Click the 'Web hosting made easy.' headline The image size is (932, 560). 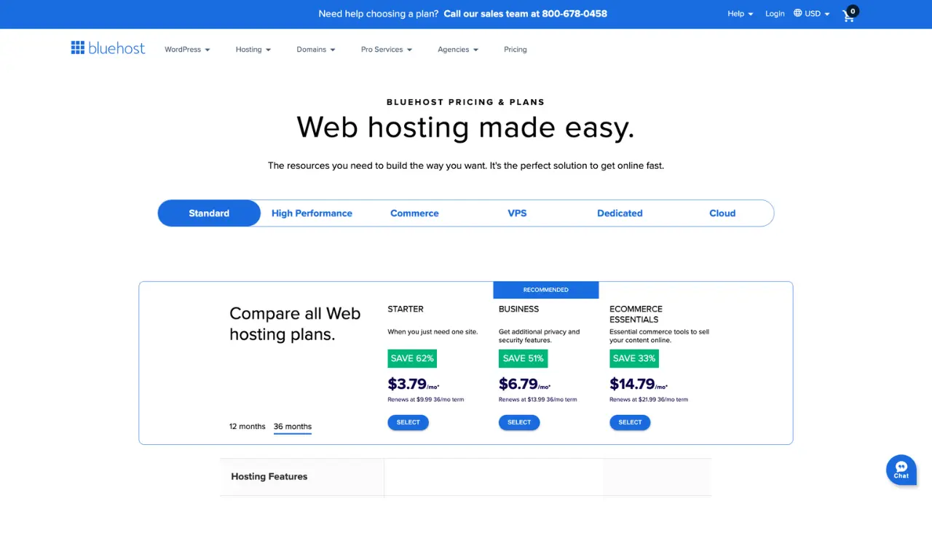click(x=466, y=127)
